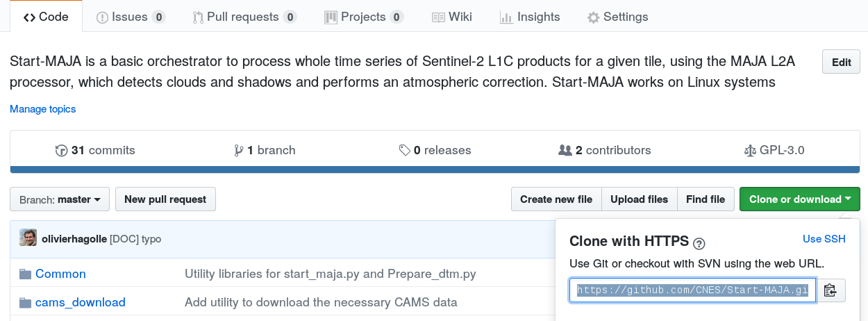
Task: Click the Edit description button
Action: coord(841,62)
